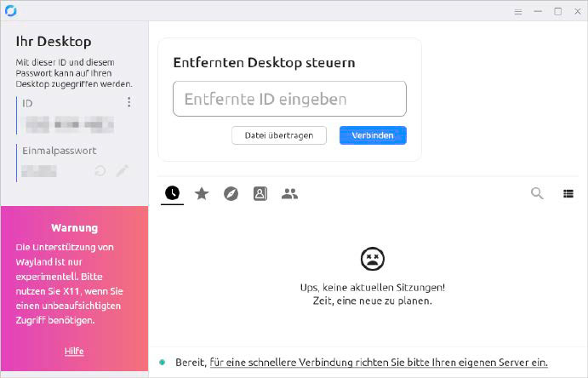588x378 pixels.
Task: Click the sad face empty-sessions icon
Action: tap(373, 259)
